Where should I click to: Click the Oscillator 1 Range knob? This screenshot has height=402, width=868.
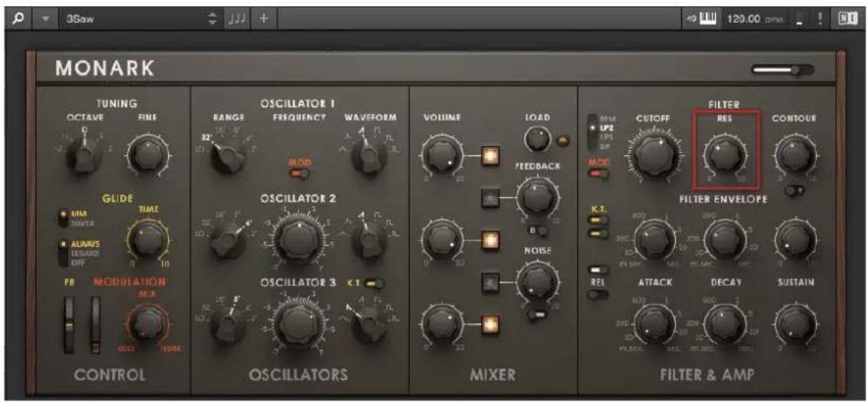[x=228, y=157]
